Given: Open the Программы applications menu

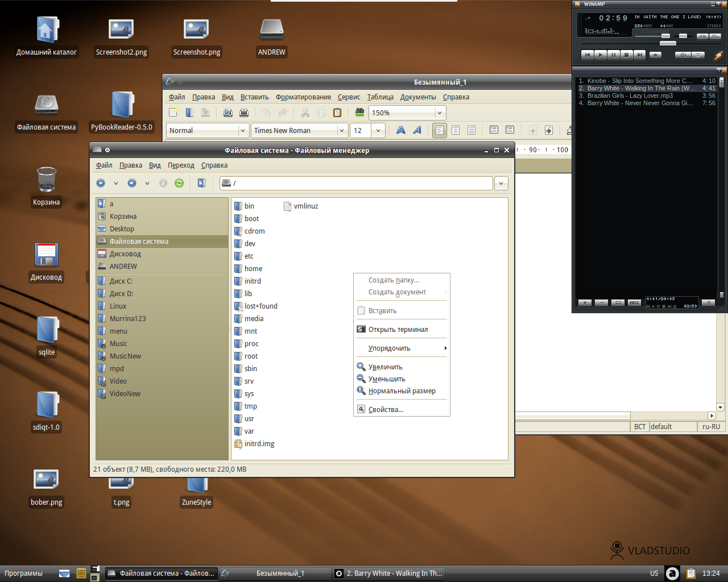Looking at the screenshot, I should tap(23, 573).
